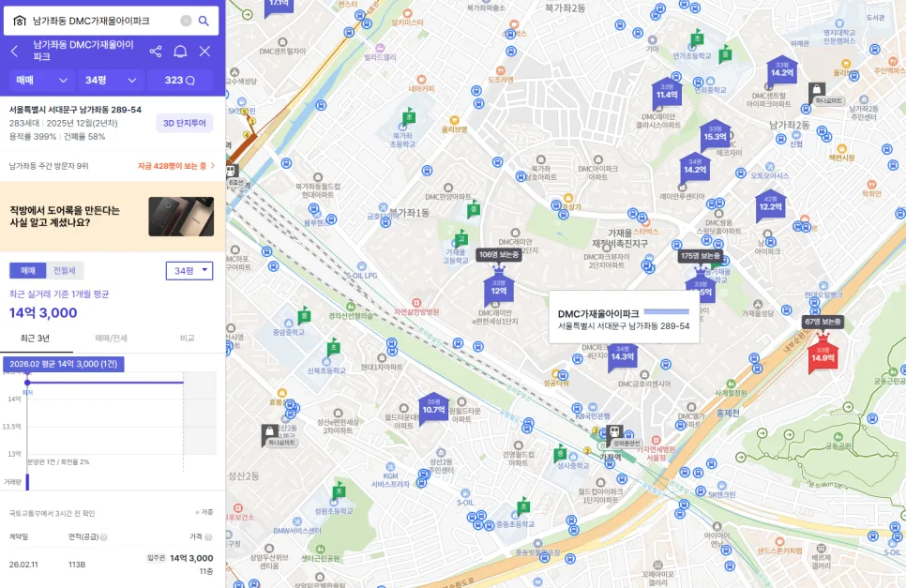The width and height of the screenshot is (906, 588).
Task: Click the 2026.02 평균 14억 3,000 chart tooltip
Action: pyautogui.click(x=64, y=364)
